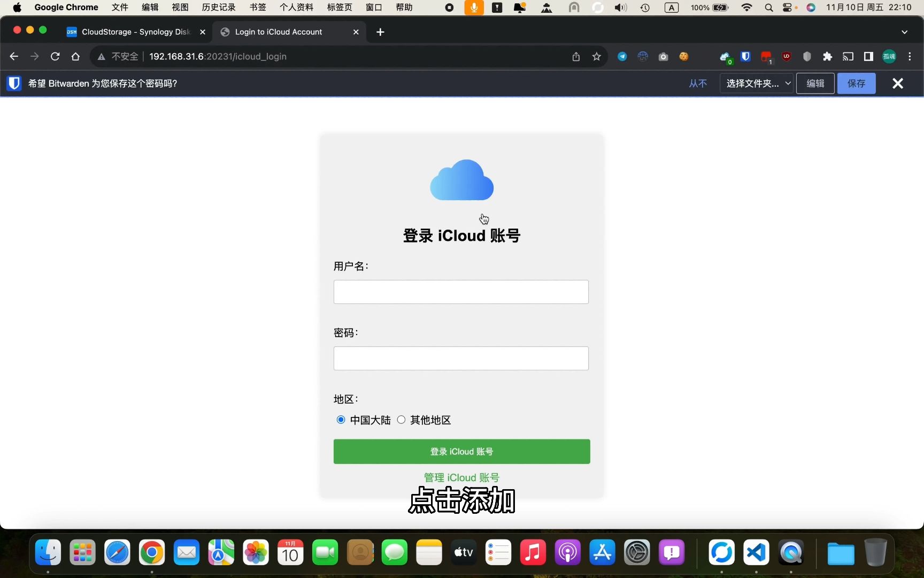
Task: Select the 其他地区 region radio button
Action: [x=401, y=420]
